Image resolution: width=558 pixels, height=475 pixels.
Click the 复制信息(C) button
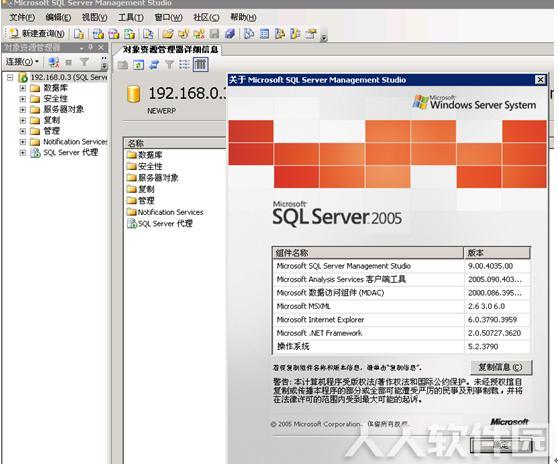click(501, 368)
